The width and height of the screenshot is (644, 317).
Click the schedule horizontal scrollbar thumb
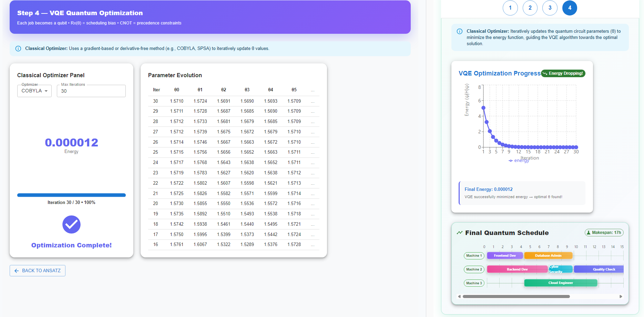point(516,296)
